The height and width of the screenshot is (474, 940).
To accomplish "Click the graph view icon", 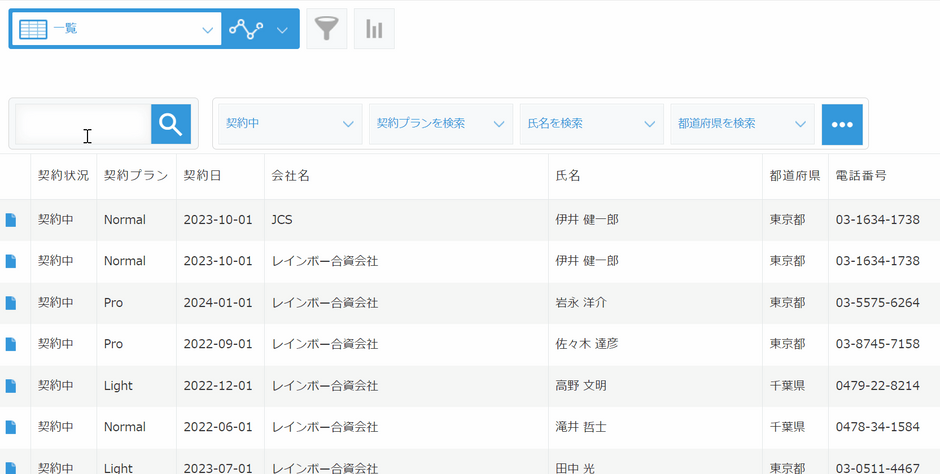I will 246,29.
